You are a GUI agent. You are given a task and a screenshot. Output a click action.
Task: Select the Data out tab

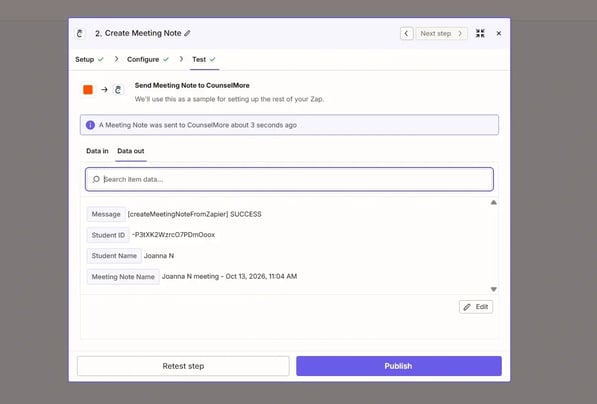[131, 151]
